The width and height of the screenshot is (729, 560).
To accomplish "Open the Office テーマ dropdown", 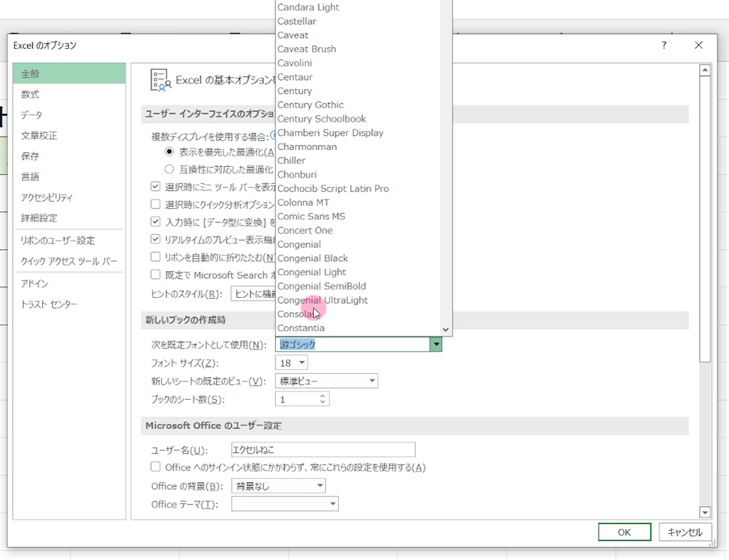I will point(285,504).
